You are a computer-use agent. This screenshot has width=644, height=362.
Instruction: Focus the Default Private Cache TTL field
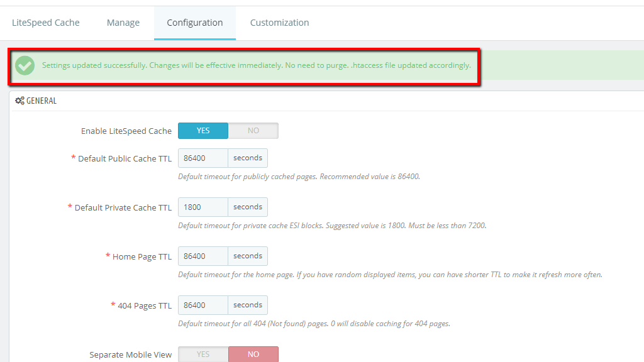point(203,207)
